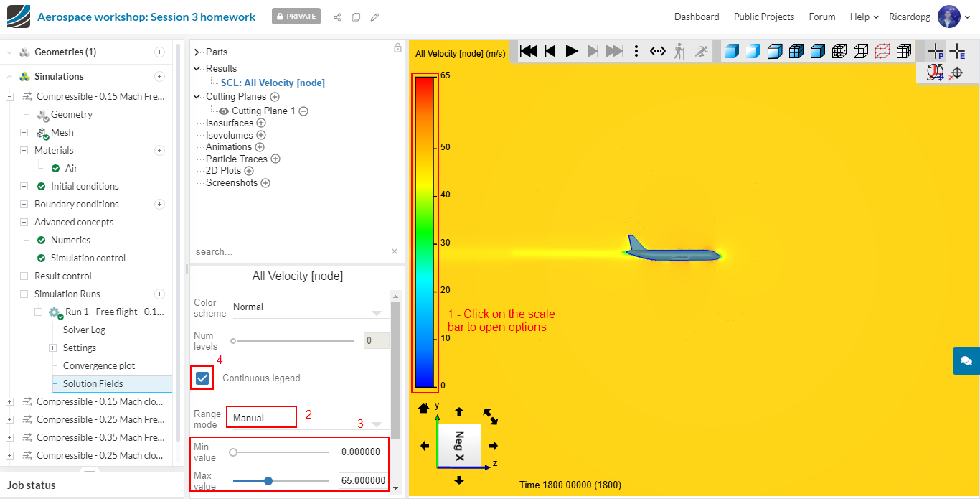Rotate view with down arrow on orientation cube
Viewport: 980px width, 499px height.
459,480
